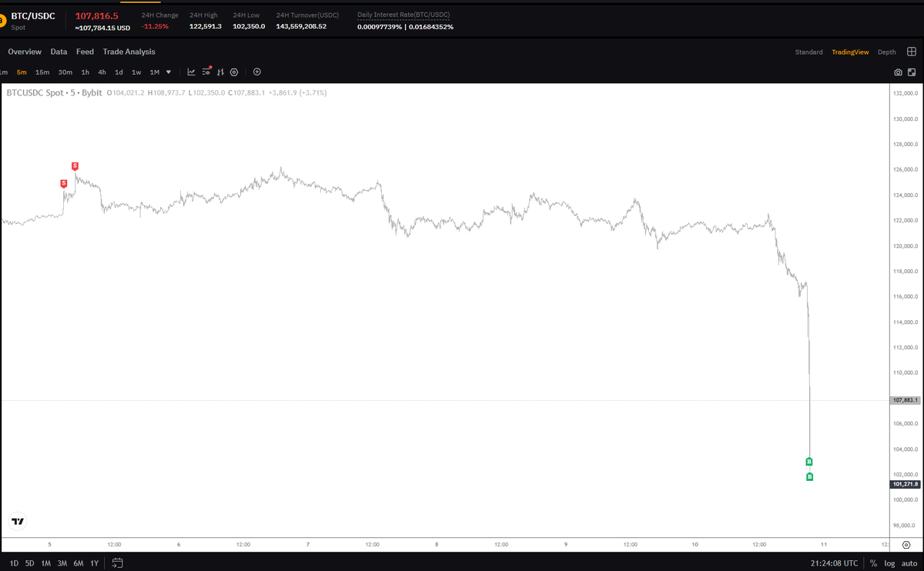
Task: Set range to 1M in bottom bar
Action: tap(46, 563)
